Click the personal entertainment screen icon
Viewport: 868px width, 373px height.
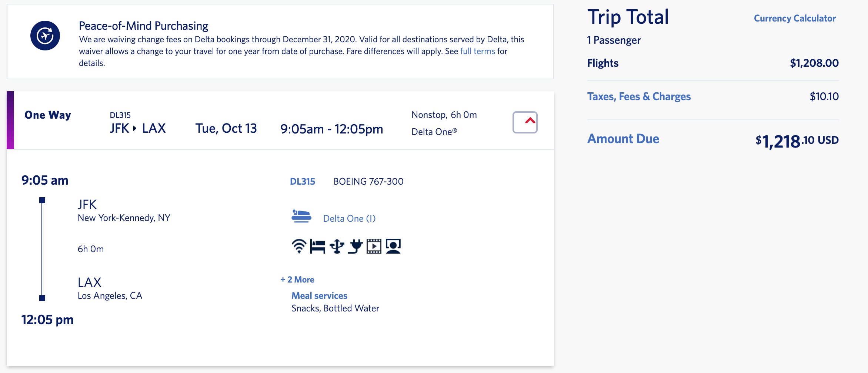click(393, 246)
